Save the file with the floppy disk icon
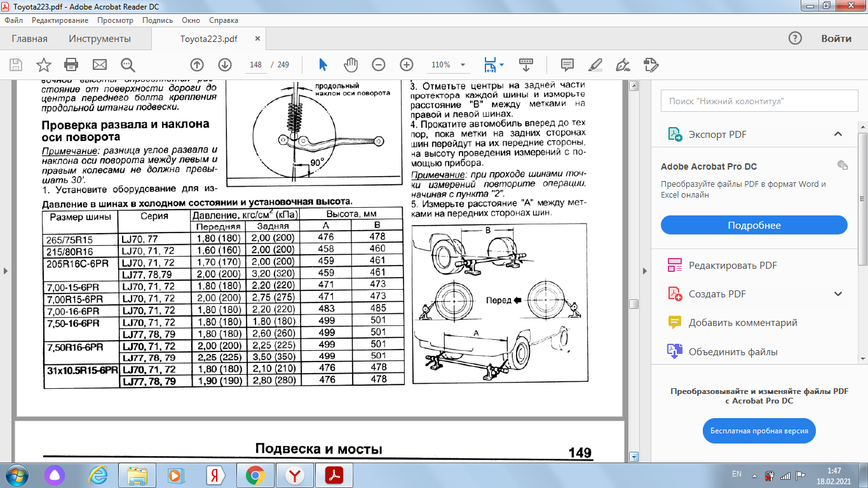 coord(16,65)
